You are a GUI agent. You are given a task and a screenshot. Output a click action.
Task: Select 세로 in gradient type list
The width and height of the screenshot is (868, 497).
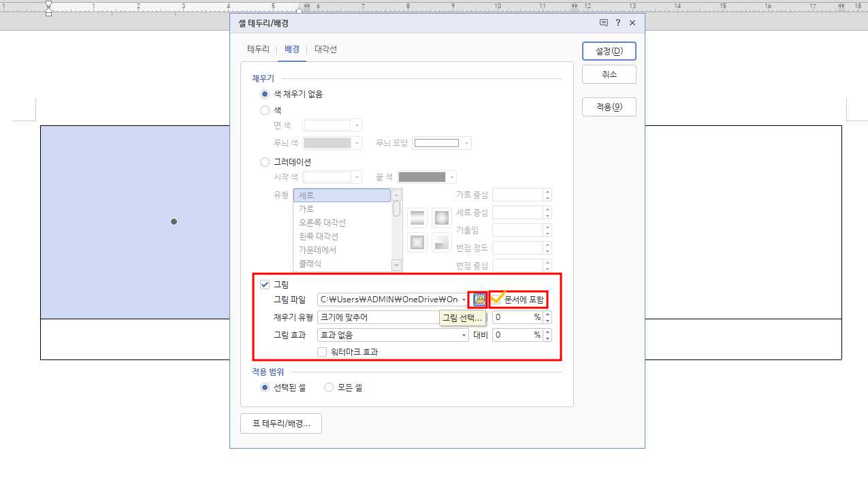point(342,195)
